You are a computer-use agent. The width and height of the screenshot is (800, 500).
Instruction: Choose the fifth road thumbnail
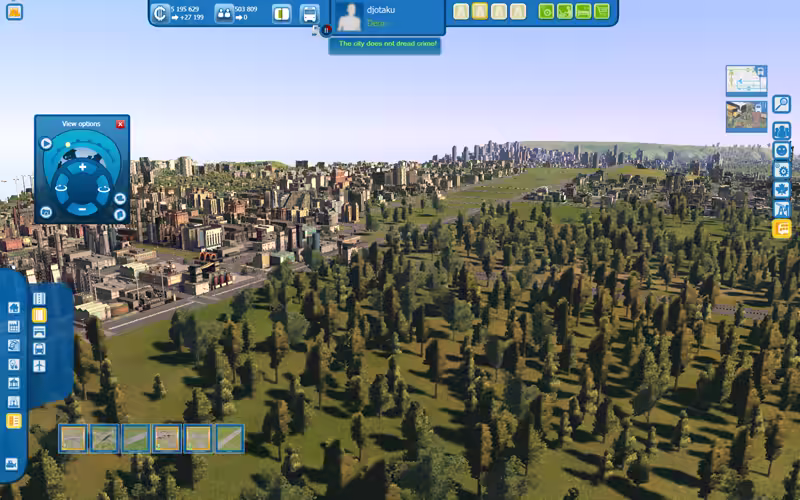point(198,439)
